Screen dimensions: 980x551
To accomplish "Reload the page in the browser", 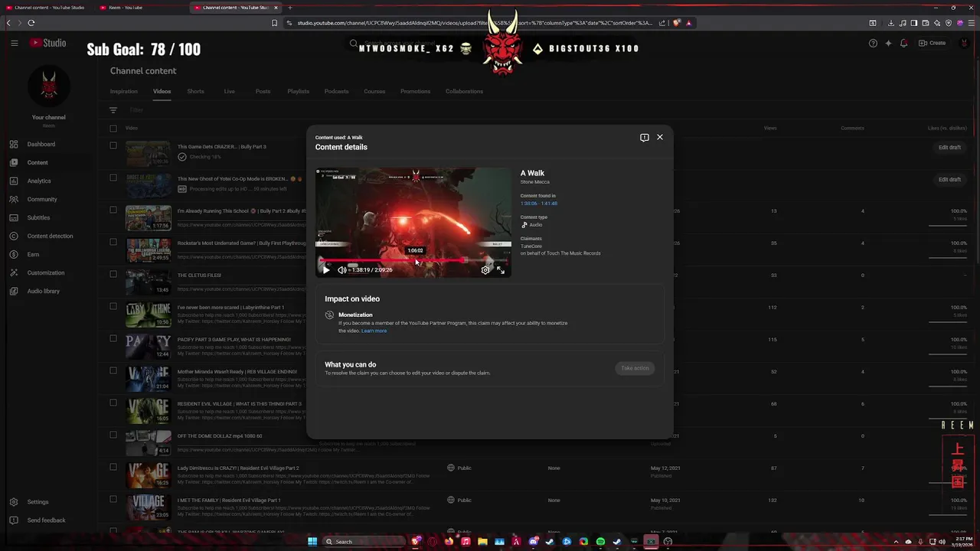I will point(31,23).
